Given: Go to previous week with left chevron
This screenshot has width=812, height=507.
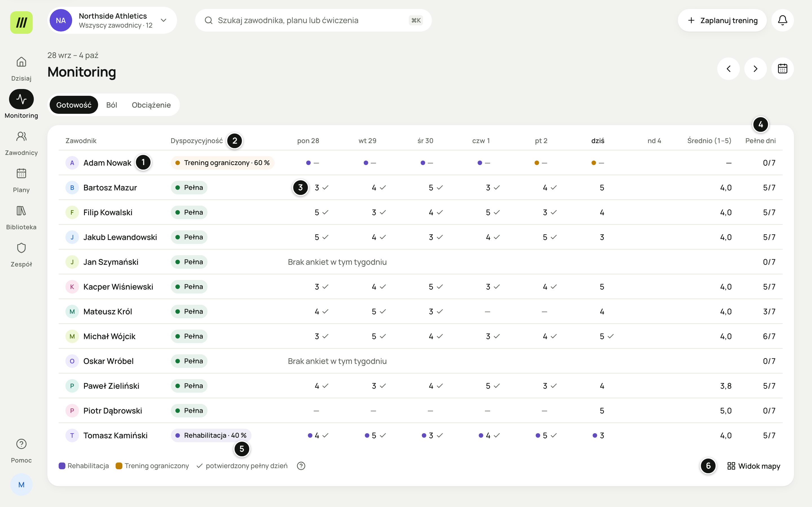Looking at the screenshot, I should pos(729,69).
